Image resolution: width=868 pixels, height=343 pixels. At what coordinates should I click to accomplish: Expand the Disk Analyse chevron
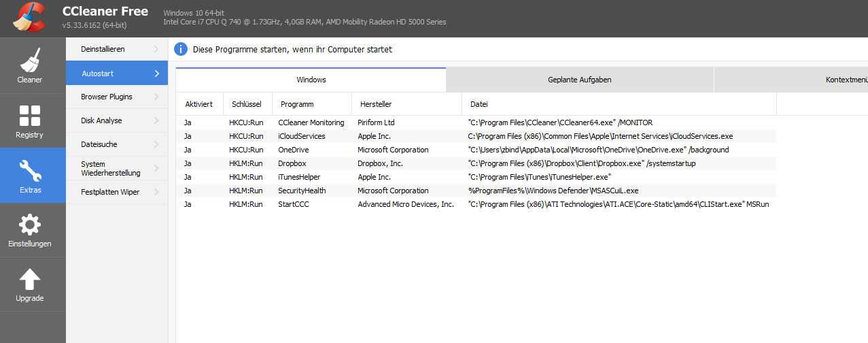click(156, 120)
